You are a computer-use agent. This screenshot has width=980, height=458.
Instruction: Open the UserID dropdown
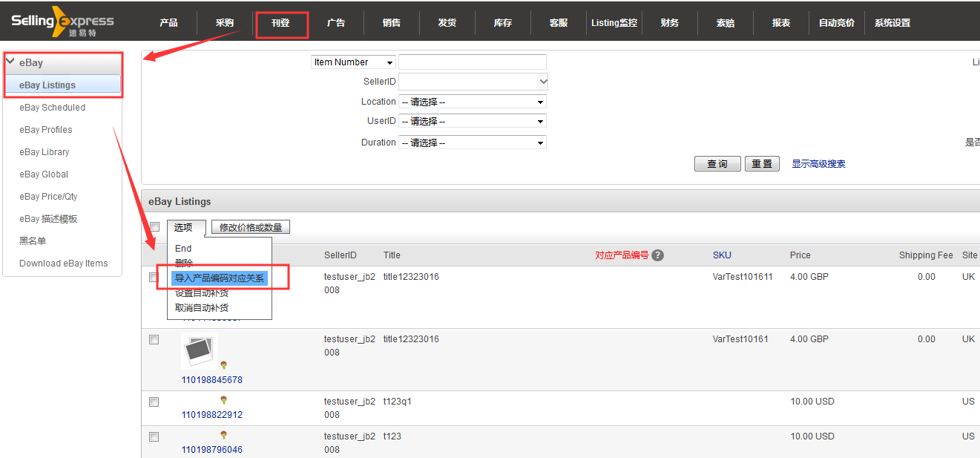coord(473,121)
